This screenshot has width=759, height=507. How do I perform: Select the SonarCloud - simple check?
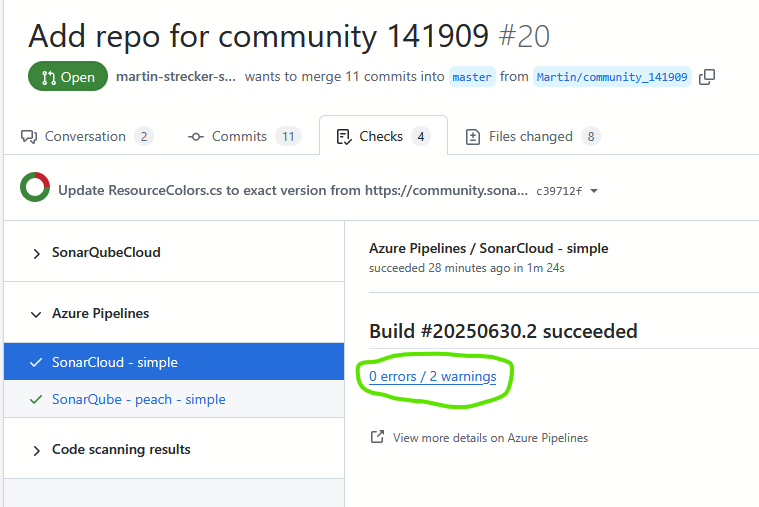click(x=115, y=362)
